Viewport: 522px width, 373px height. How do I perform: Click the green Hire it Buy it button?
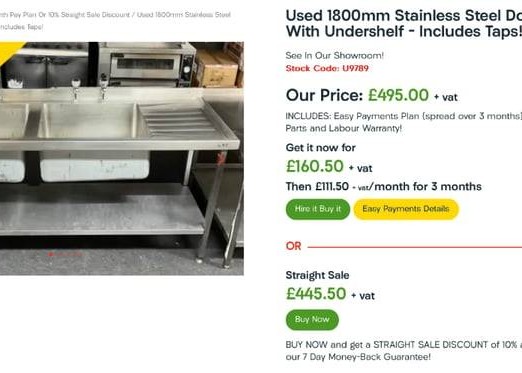pyautogui.click(x=318, y=209)
